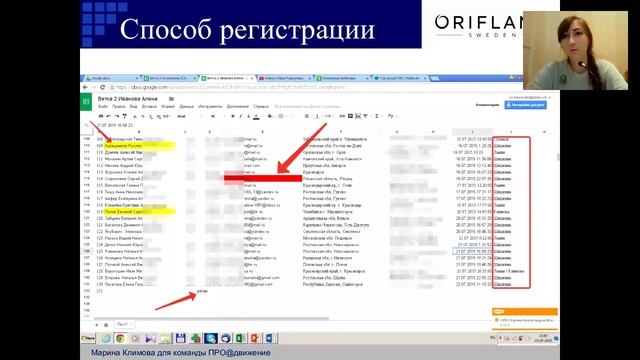Click the Filter funnel icon
Screen dimensions: 640x360
click(x=365, y=116)
